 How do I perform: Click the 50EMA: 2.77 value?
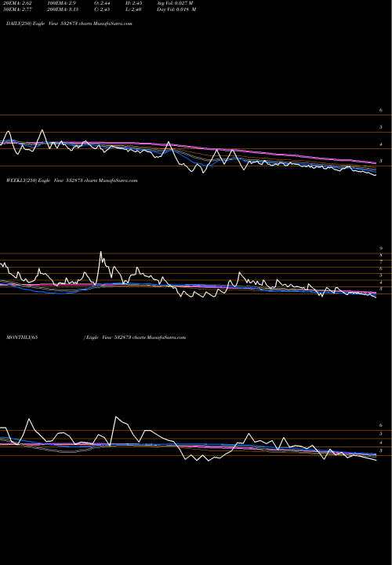(x=19, y=9)
